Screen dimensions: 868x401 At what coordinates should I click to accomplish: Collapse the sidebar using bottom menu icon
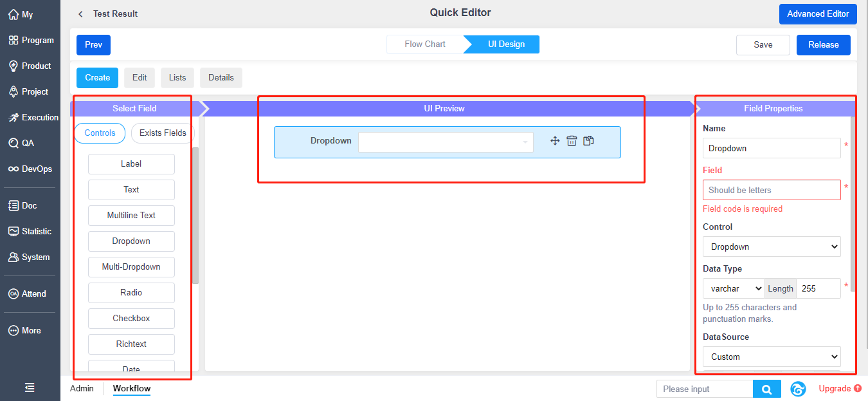coord(30,387)
